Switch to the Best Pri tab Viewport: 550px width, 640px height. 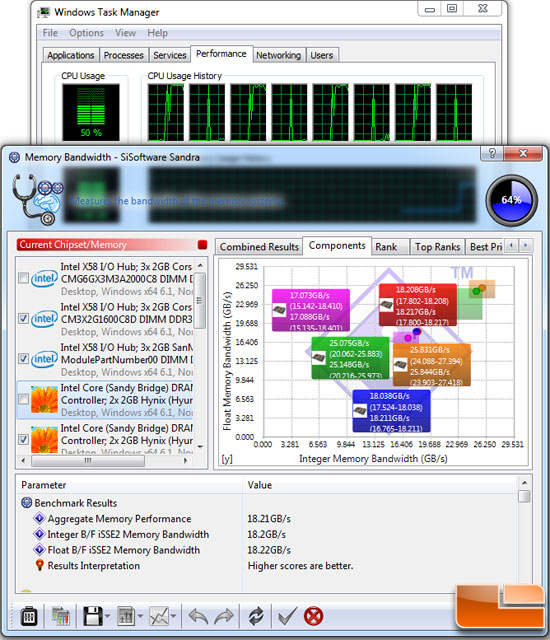tap(485, 247)
